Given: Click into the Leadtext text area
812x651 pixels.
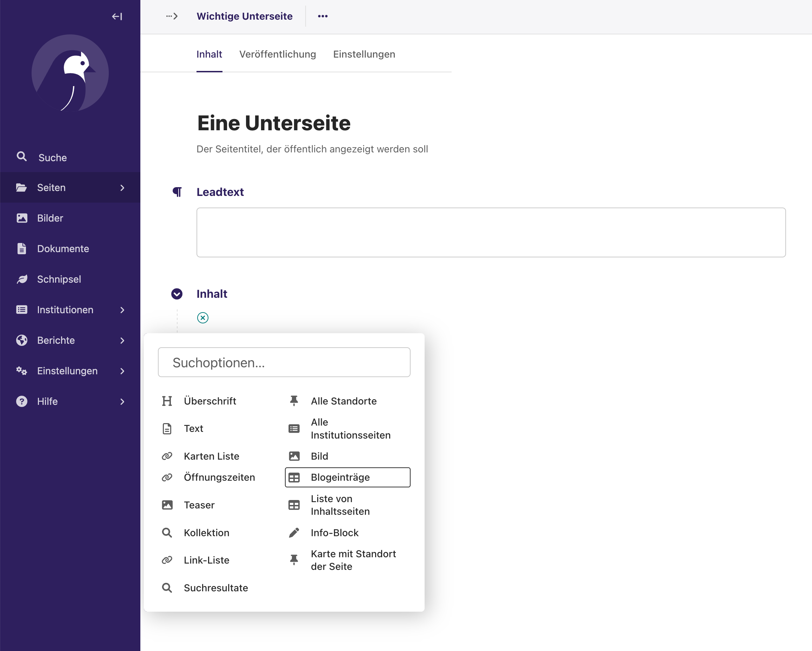Looking at the screenshot, I should coord(491,232).
